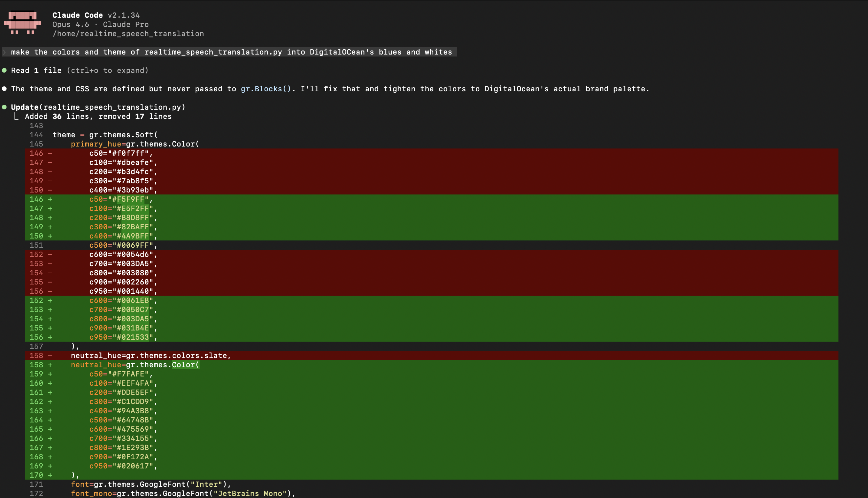Click the plus marker on added line 146
Viewport: 868px width, 498px height.
[x=50, y=199]
